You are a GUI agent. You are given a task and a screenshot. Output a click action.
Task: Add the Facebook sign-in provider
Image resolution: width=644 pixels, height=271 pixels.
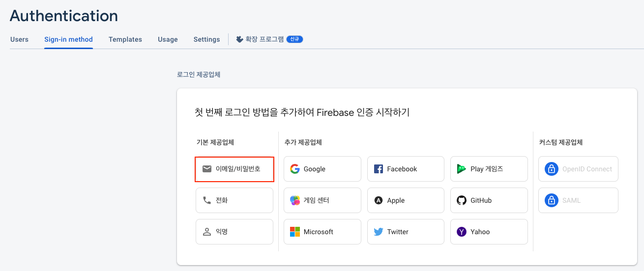pyautogui.click(x=406, y=169)
